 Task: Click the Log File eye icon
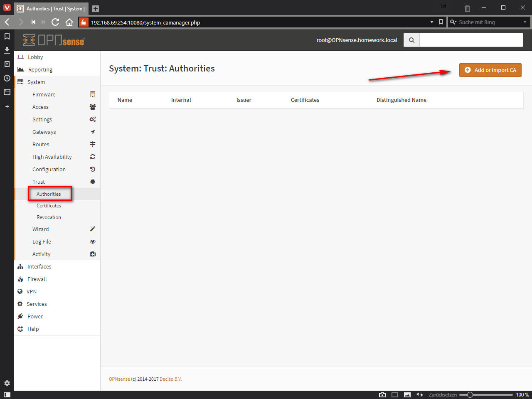93,241
